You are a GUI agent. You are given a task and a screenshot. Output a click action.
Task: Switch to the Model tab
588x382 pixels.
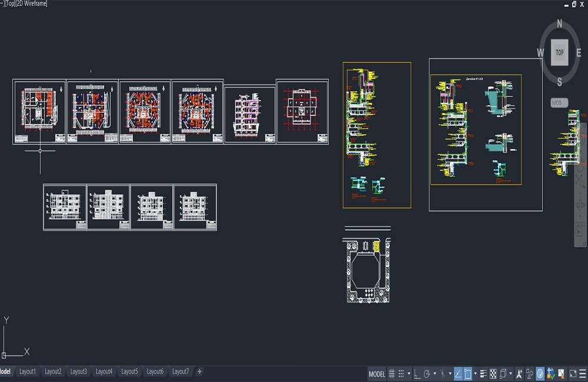5,371
